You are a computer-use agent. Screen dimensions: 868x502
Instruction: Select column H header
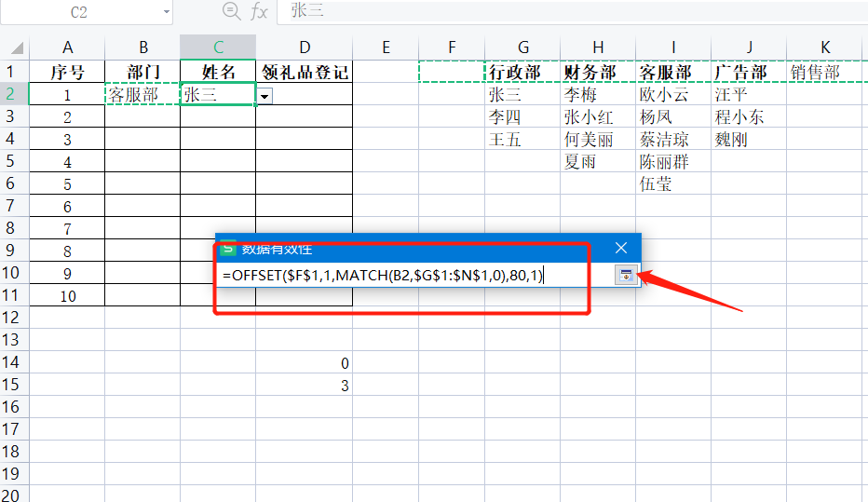(x=598, y=47)
